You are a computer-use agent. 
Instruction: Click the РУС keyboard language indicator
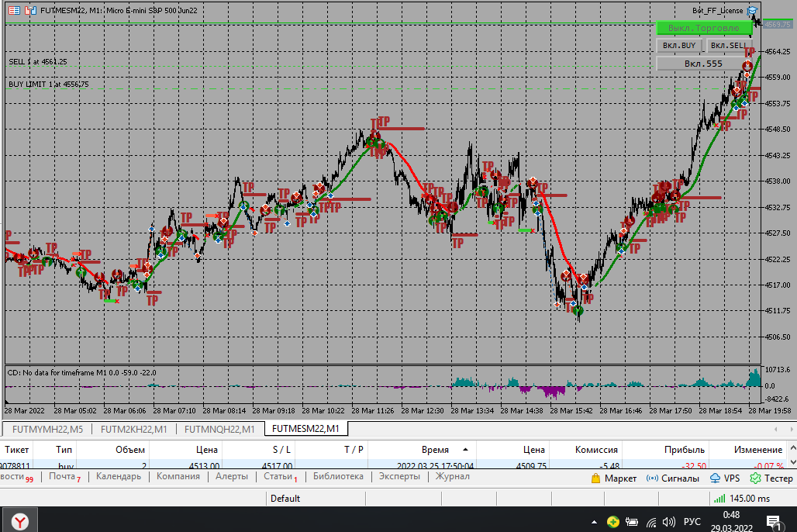[x=692, y=522]
